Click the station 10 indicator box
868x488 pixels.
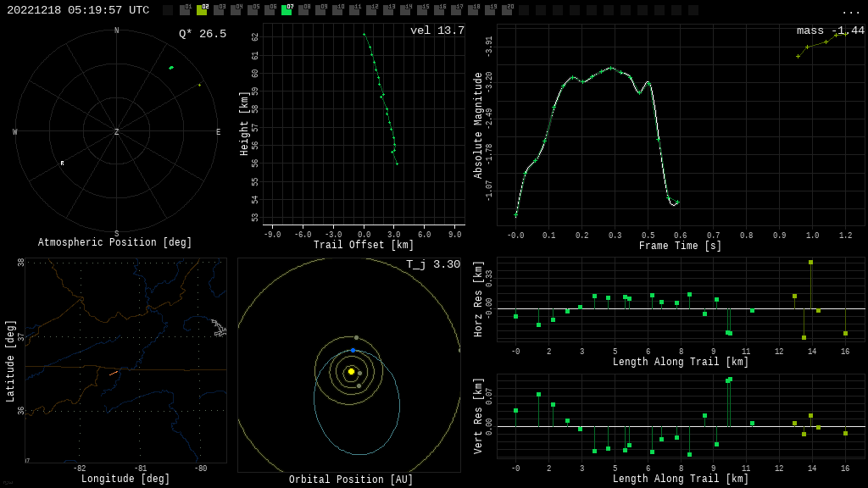(x=337, y=10)
